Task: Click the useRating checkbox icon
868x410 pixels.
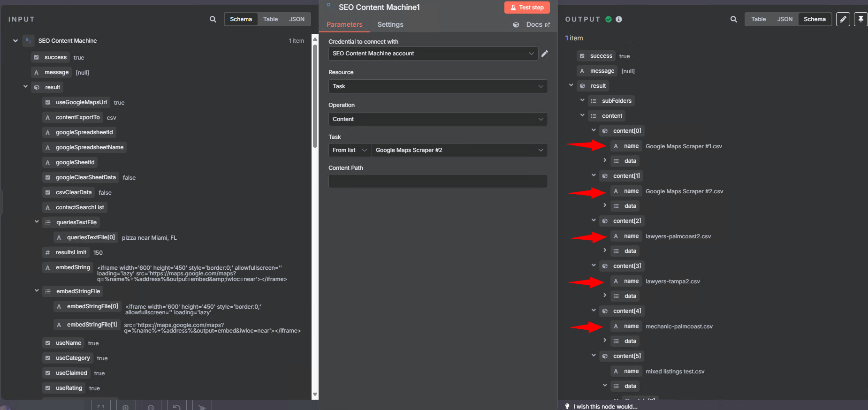Action: coord(47,388)
